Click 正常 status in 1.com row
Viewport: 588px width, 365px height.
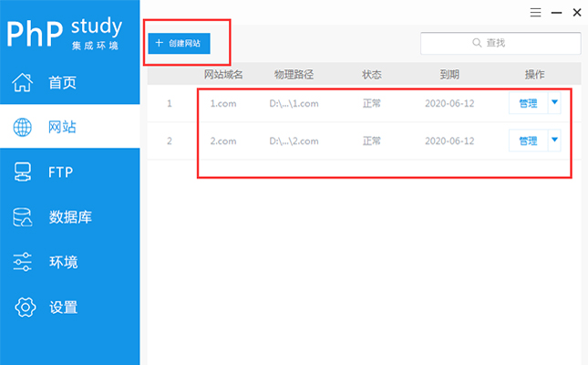click(x=372, y=103)
